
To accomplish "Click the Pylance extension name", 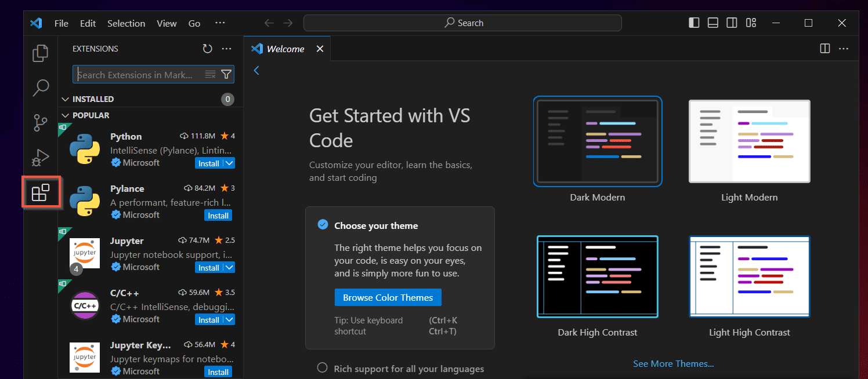I will 127,188.
